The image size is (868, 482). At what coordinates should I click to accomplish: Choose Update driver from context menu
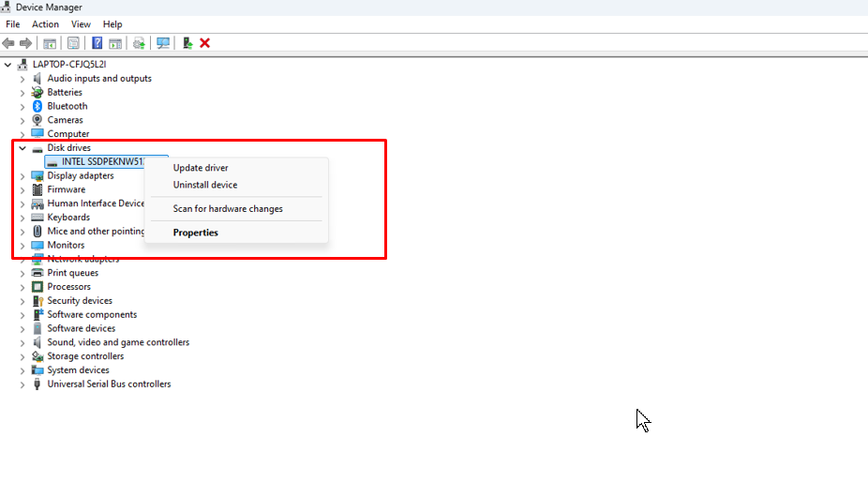coord(201,168)
